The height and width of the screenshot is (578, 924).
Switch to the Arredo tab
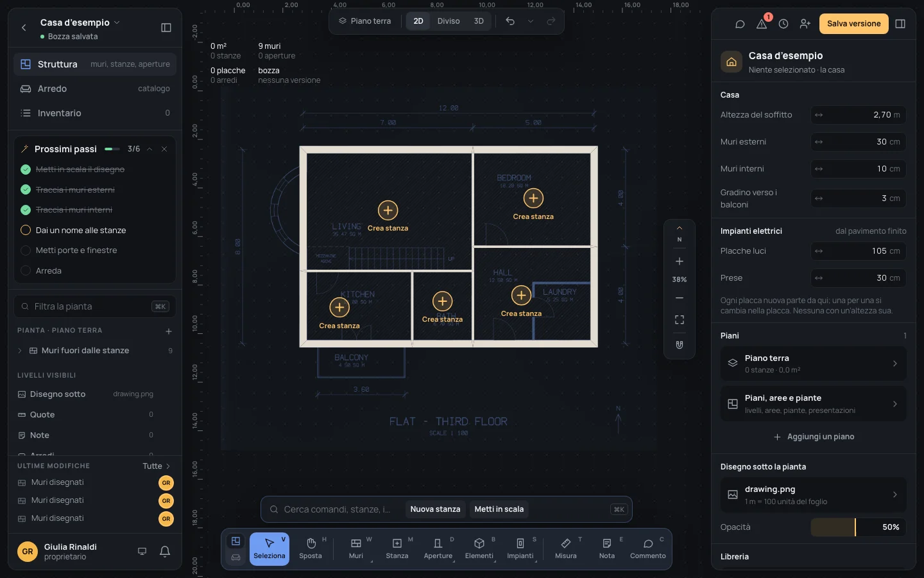[95, 89]
